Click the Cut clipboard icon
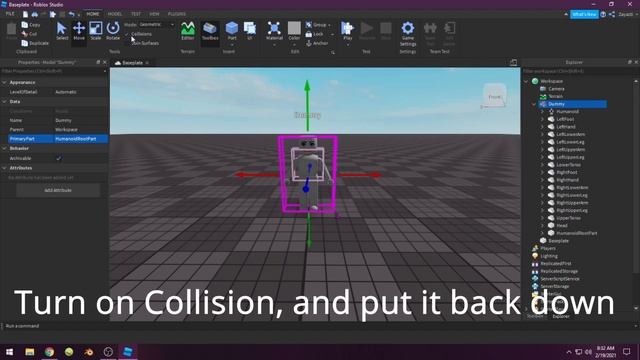640x360 pixels. [25, 34]
